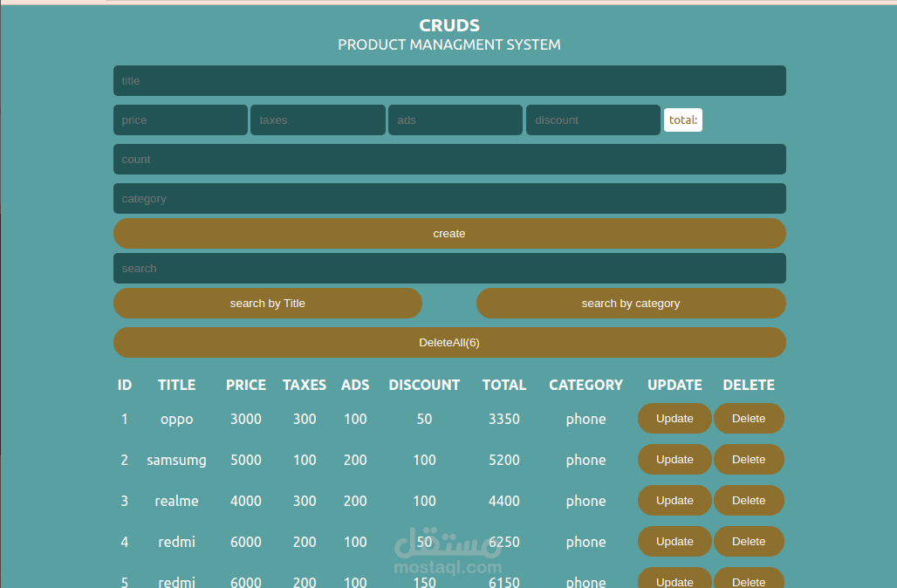
Task: Click total value 5200
Action: [504, 461]
